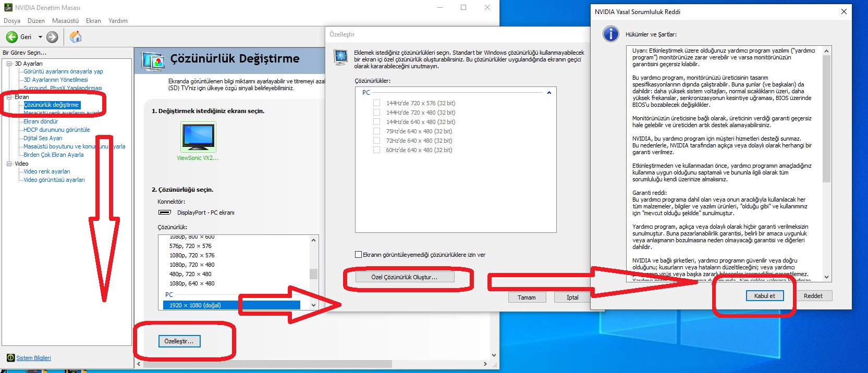Check 144Hz'de 720 x 576 (32 bit)
Viewport: 868px width, 373px height.
pos(376,103)
